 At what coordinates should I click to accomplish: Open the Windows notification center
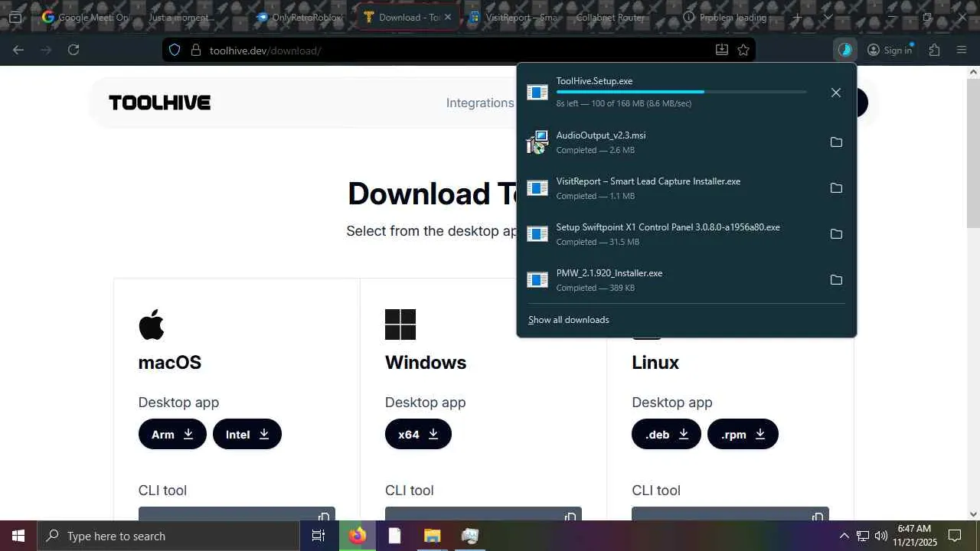955,536
